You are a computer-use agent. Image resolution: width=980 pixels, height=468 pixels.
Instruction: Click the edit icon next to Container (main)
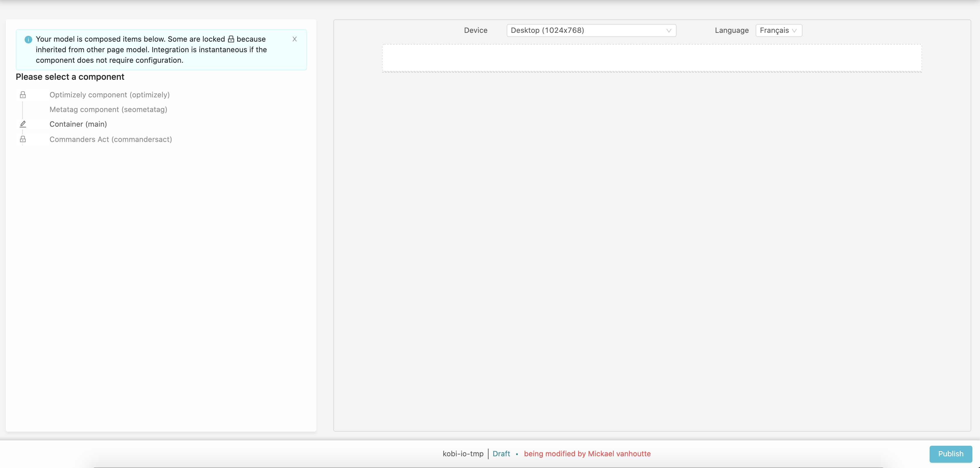point(23,124)
